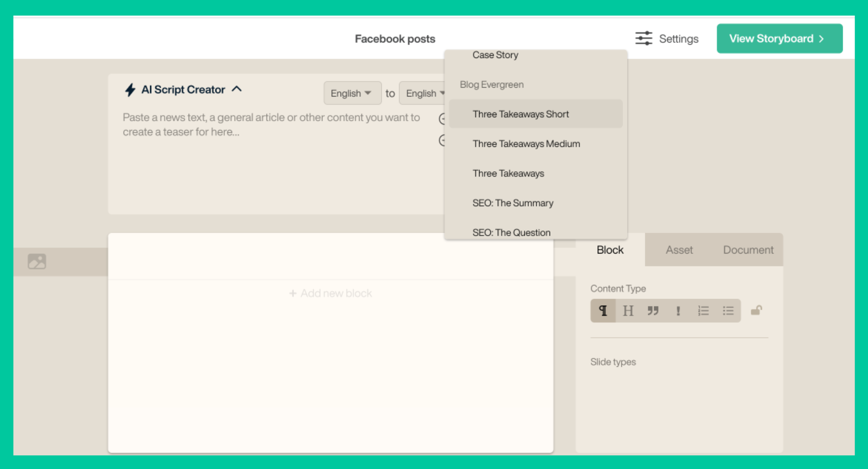Select the numbered list content type
Image resolution: width=868 pixels, height=469 pixels.
703,311
